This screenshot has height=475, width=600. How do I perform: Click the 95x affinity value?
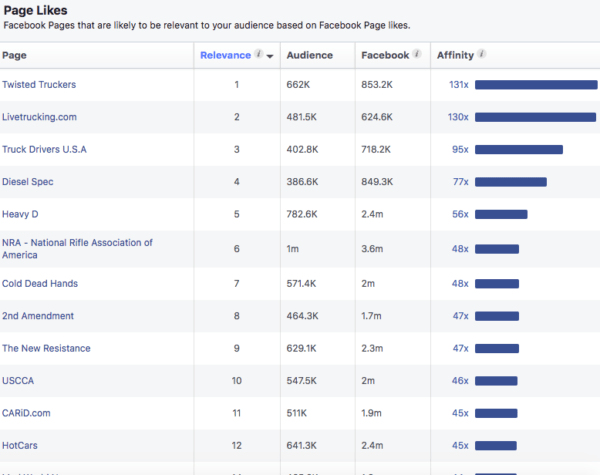(460, 149)
